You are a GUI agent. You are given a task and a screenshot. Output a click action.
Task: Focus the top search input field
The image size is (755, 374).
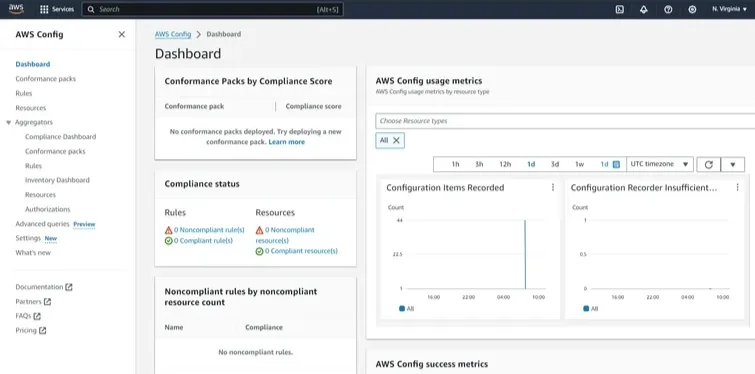pos(212,9)
